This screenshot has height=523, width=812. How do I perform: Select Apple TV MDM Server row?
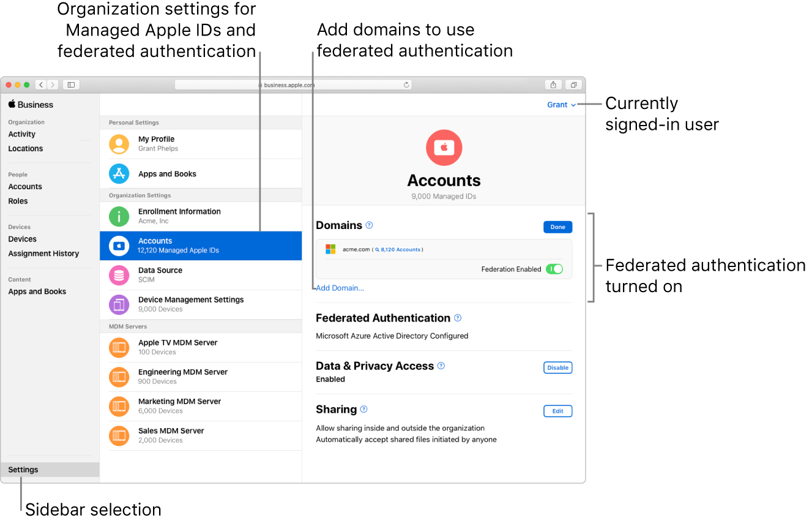point(201,347)
